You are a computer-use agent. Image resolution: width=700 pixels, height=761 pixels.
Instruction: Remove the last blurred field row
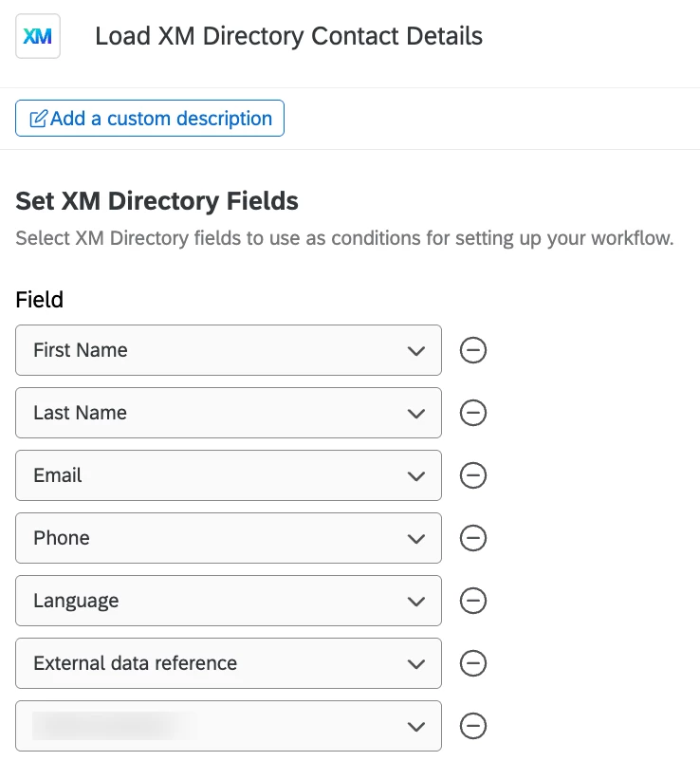473,726
